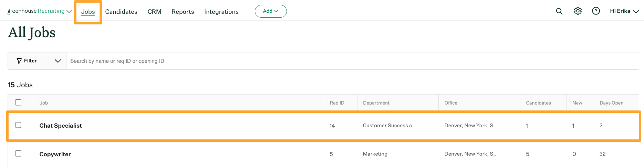644x168 pixels.
Task: Switch to the Reports tab
Action: pos(183,12)
